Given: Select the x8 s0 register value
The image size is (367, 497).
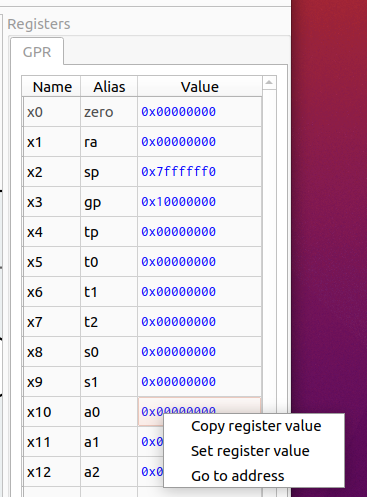Looking at the screenshot, I should 199,352.
